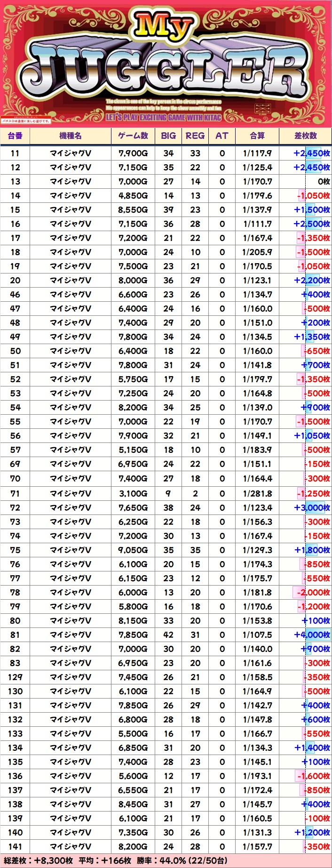Screen dimensions: 332x868
Task: Click the +2,200枚 value for machine 20
Action: pos(312,280)
